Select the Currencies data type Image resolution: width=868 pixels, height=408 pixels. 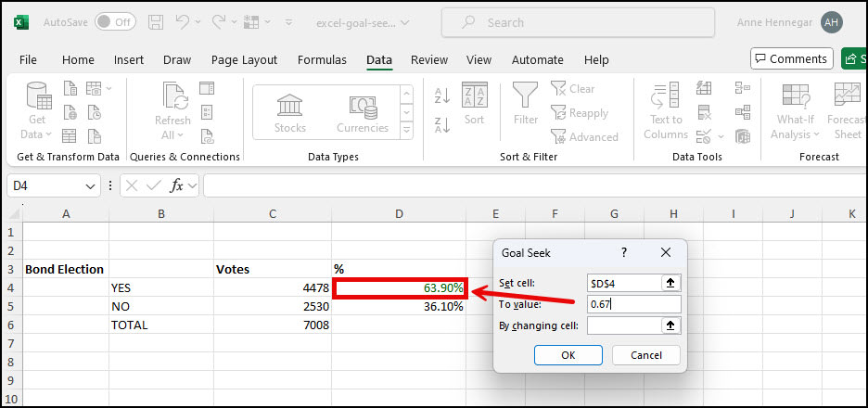pos(363,112)
